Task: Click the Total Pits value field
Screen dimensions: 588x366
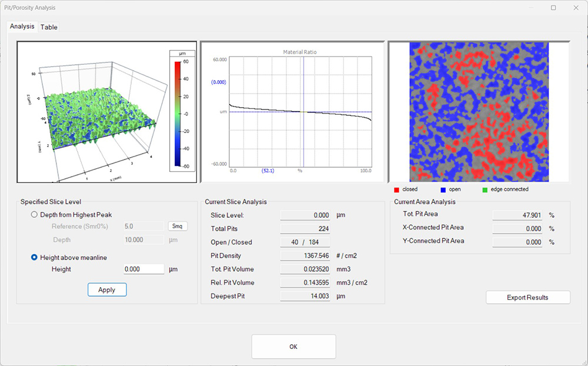Action: pyautogui.click(x=305, y=228)
